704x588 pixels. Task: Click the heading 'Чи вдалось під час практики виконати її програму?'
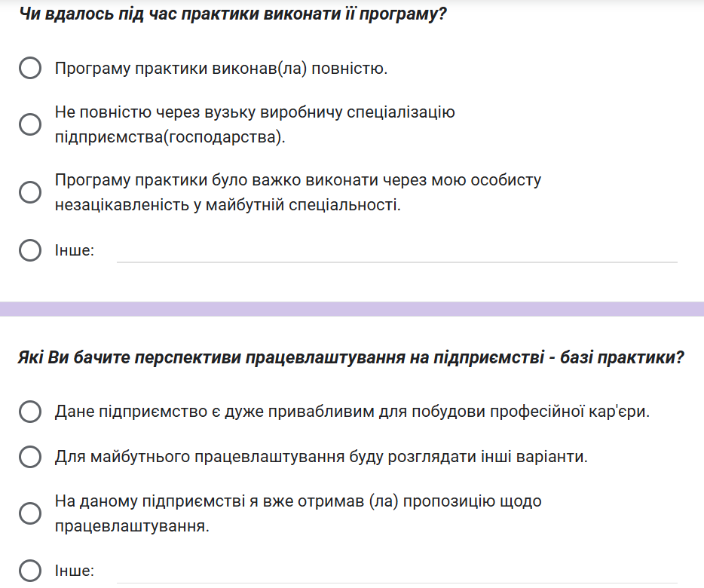(x=233, y=14)
